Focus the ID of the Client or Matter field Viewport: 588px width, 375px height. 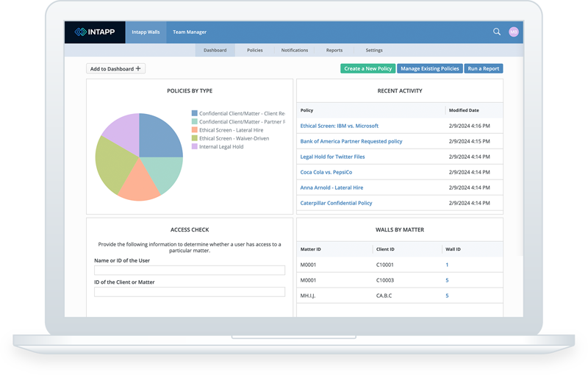pos(190,292)
